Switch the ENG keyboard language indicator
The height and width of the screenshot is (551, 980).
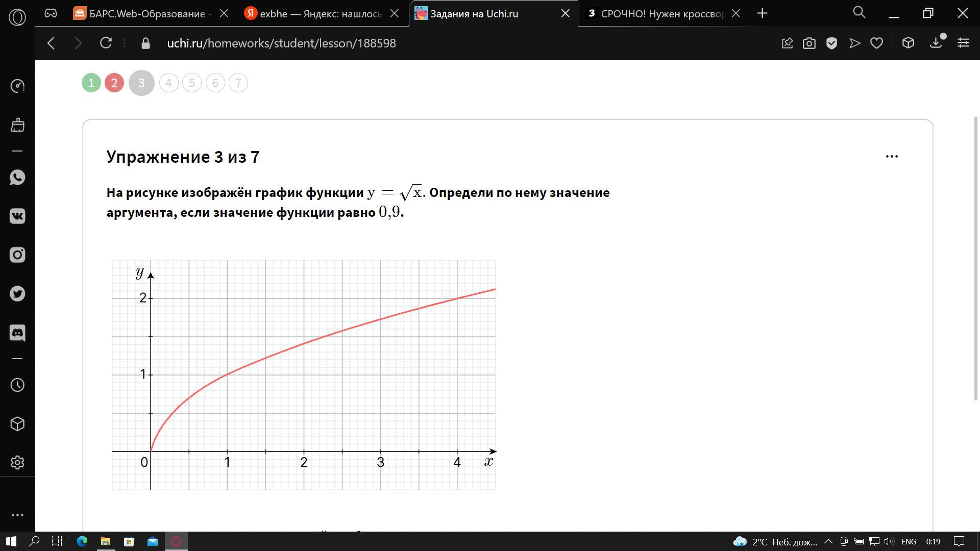pyautogui.click(x=909, y=541)
